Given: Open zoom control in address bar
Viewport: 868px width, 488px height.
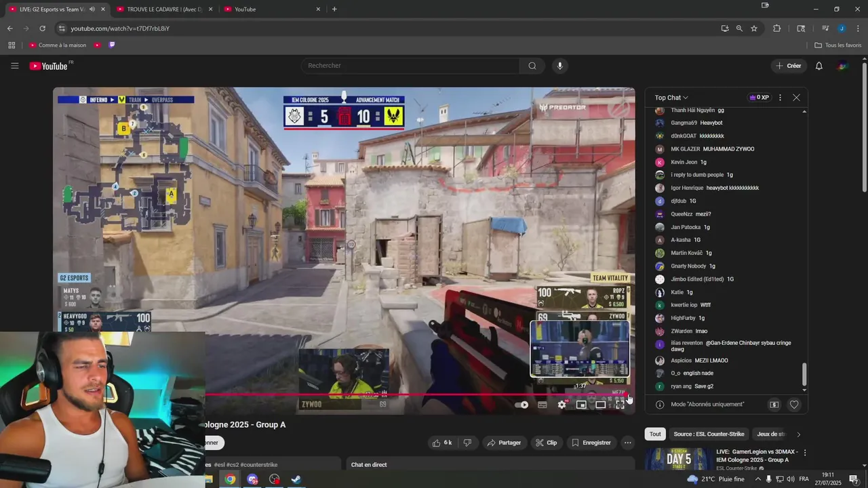Looking at the screenshot, I should point(739,28).
